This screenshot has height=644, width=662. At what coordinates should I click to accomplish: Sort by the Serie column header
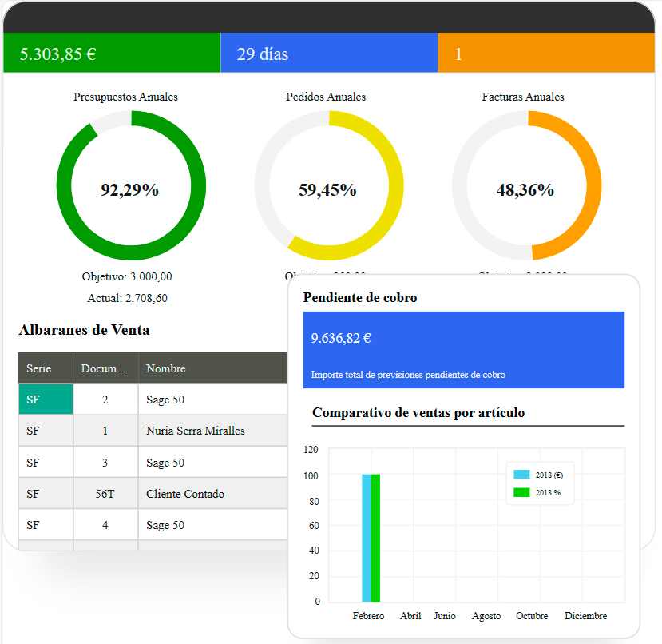[x=46, y=368]
